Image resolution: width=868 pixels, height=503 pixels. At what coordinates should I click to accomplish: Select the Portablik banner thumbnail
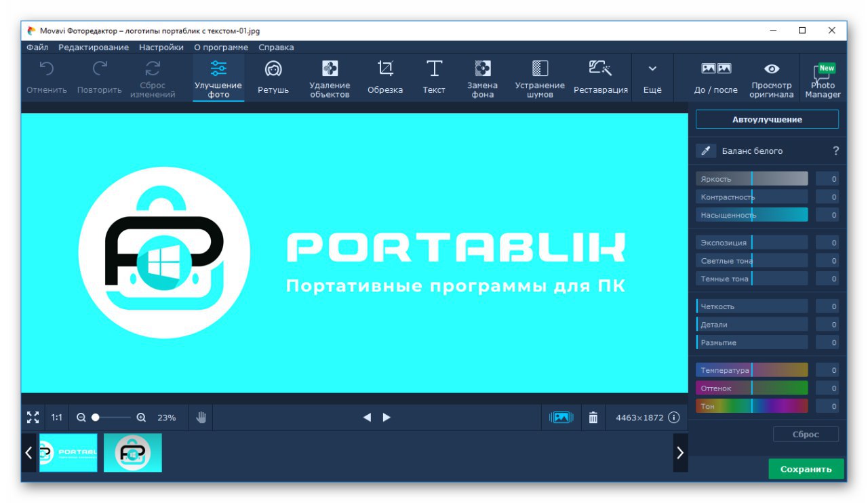68,453
